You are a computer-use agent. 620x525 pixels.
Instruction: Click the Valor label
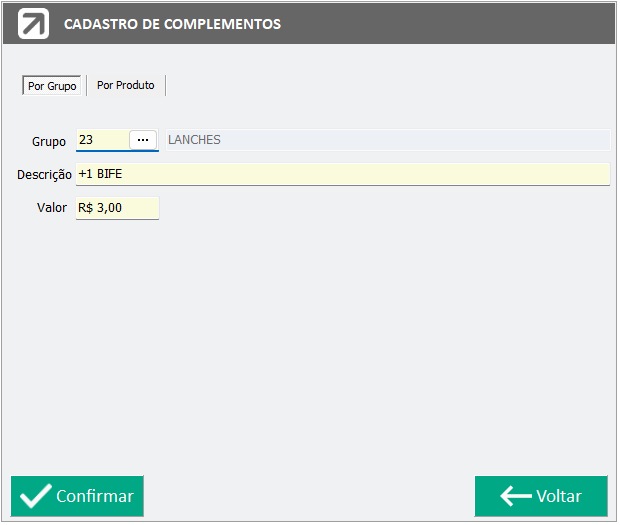[x=52, y=208]
